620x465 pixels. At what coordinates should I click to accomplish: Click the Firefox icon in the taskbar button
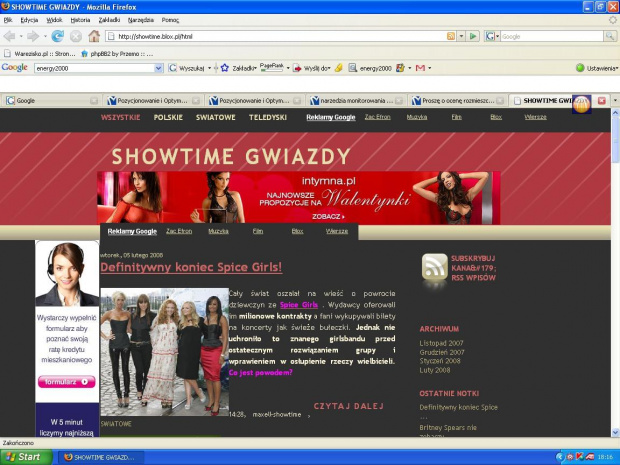click(68, 457)
